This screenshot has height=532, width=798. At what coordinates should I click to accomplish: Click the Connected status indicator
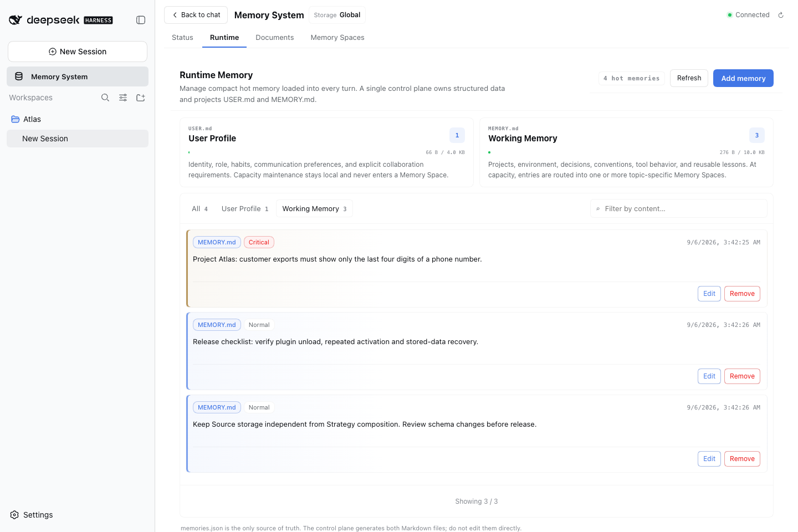pyautogui.click(x=748, y=15)
